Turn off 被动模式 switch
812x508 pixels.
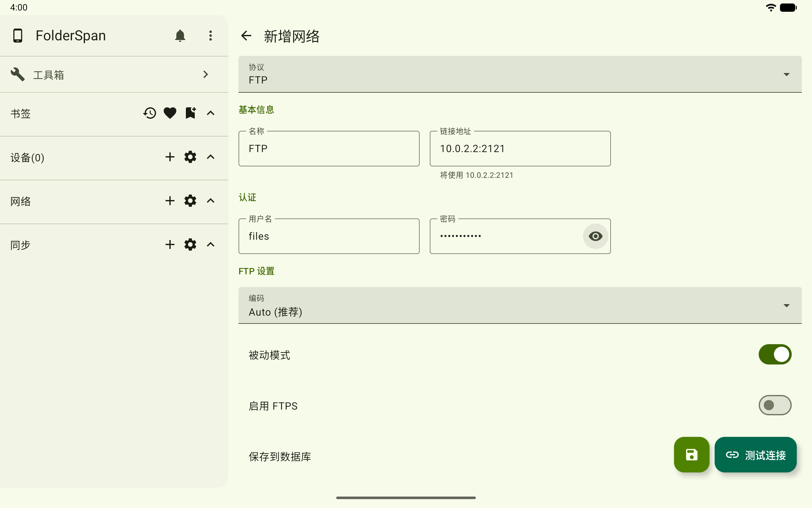[775, 354]
